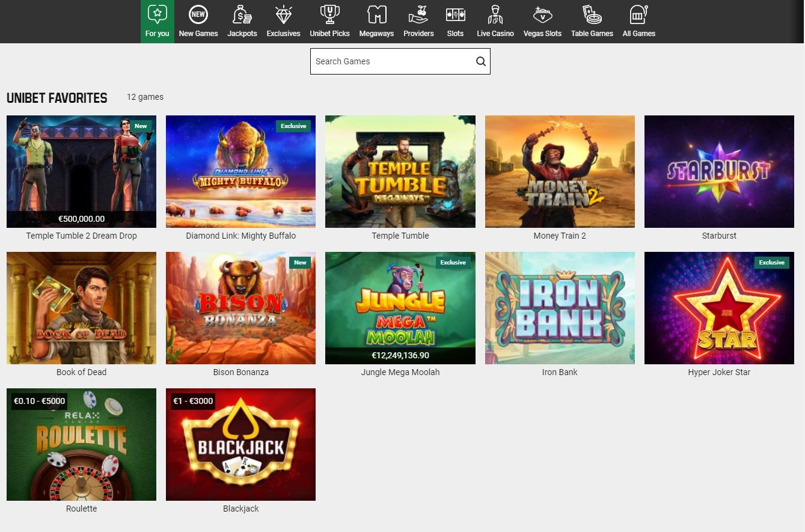Click the €500,000.00 jackpot amount

(x=81, y=219)
